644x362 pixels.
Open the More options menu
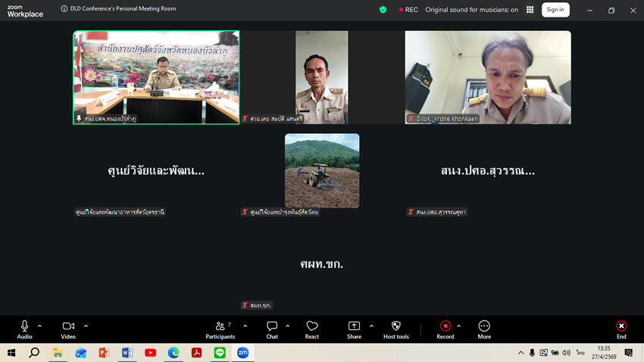[x=484, y=329]
